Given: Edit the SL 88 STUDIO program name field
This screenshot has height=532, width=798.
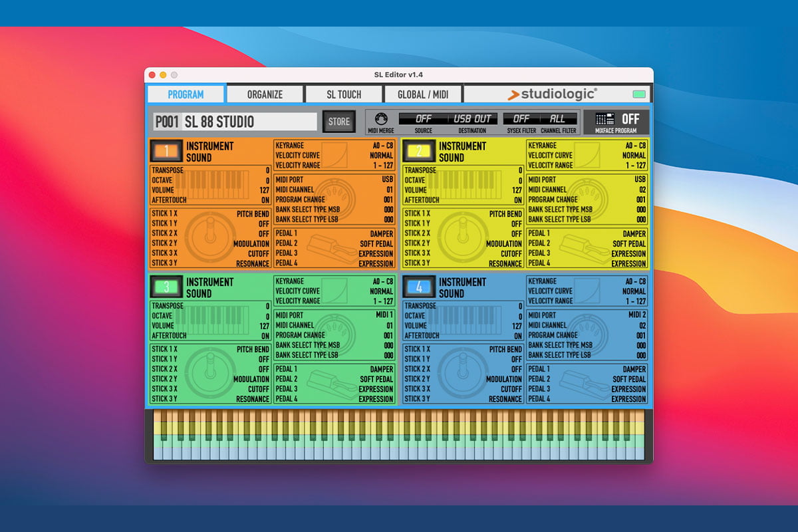Looking at the screenshot, I should tap(249, 122).
